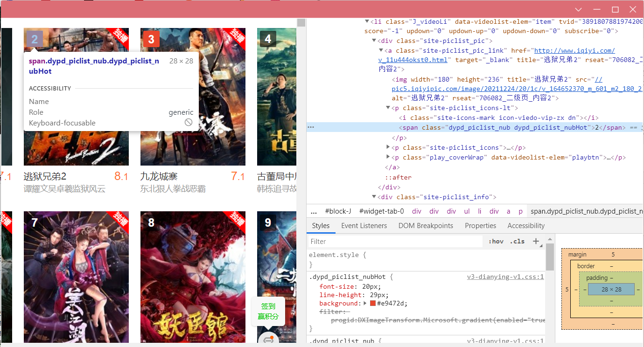The width and height of the screenshot is (644, 347).
Task: Click the rank 7 badge on the poster
Action: click(x=35, y=222)
